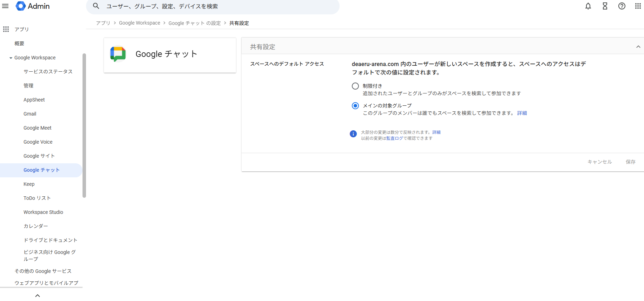Click the blue info icon
This screenshot has width=644, height=301.
353,134
